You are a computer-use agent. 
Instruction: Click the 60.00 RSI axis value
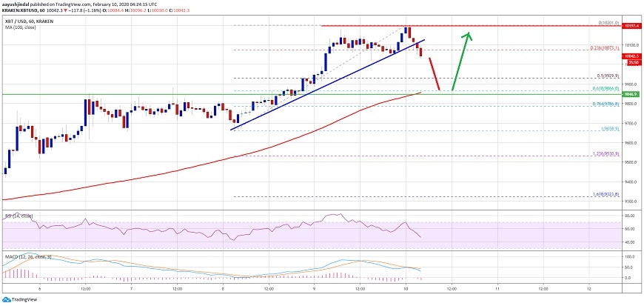[630, 229]
